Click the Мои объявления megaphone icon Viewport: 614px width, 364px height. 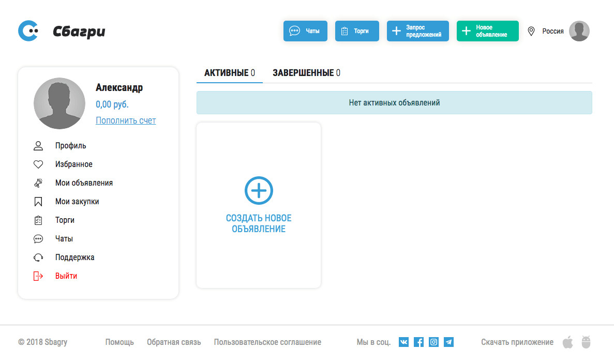tap(38, 183)
